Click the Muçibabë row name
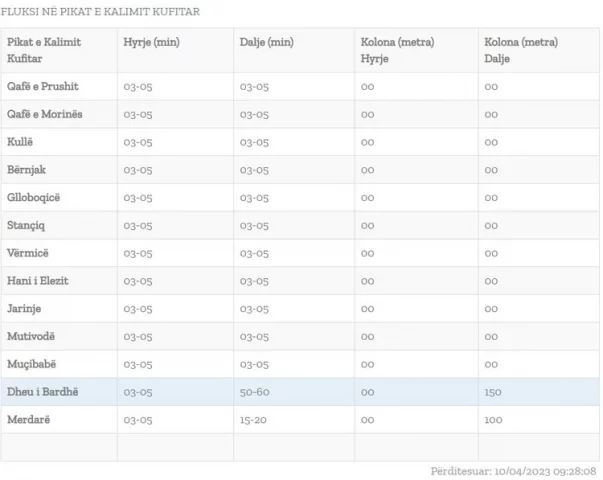Screen dimensions: 603x480 coord(33,364)
